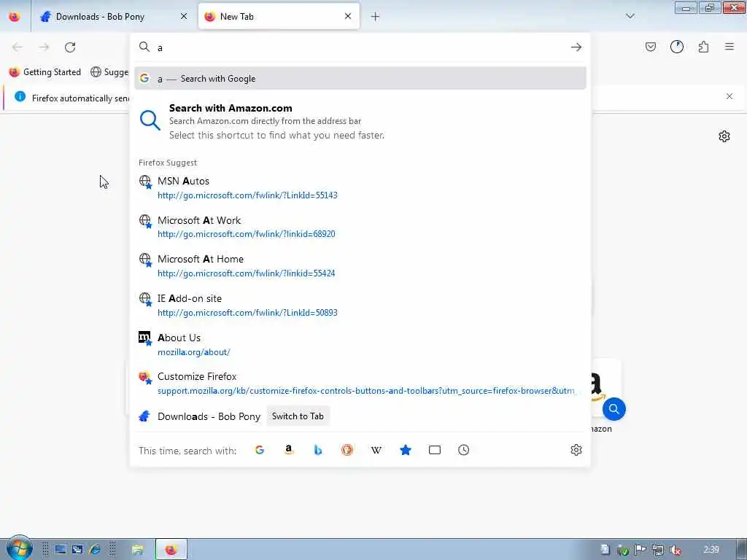747x560 pixels.
Task: Reload the current page
Action: 70,47
